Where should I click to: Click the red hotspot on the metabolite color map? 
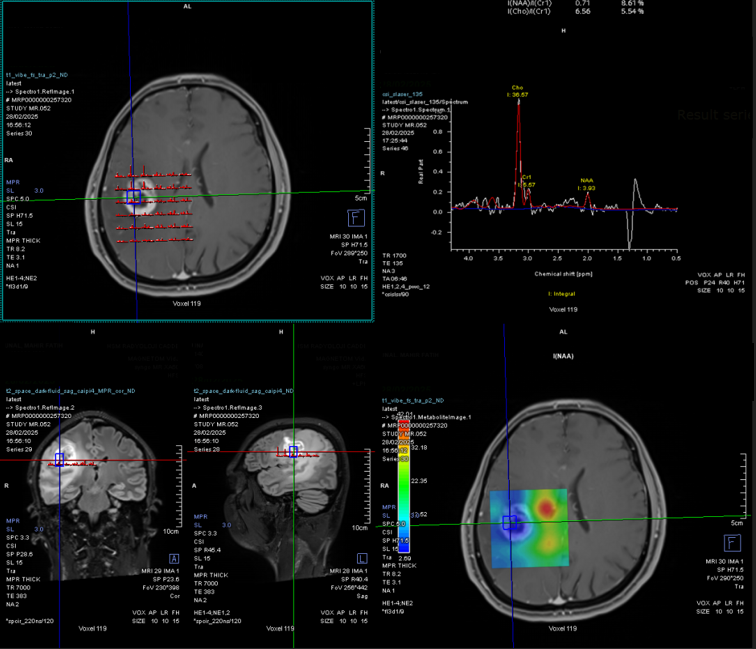[545, 510]
